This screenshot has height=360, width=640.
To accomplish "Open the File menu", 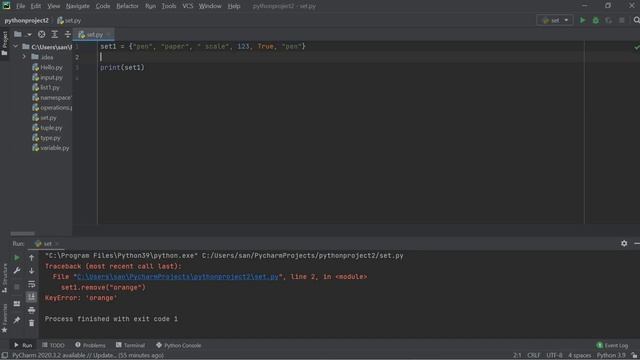I will tap(20, 6).
